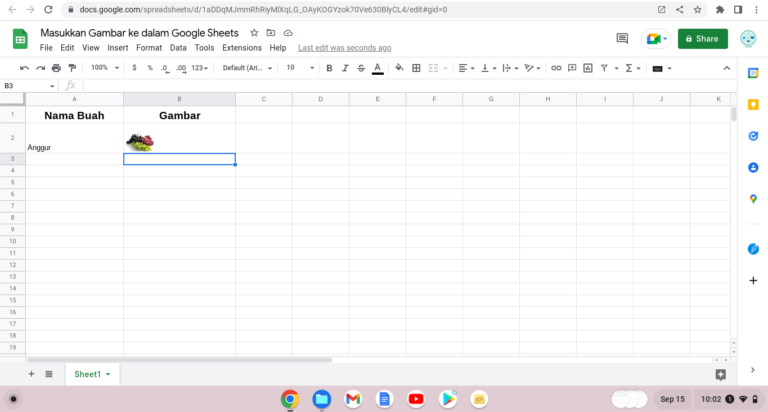Open the filter views dropdown arrow

click(x=616, y=68)
